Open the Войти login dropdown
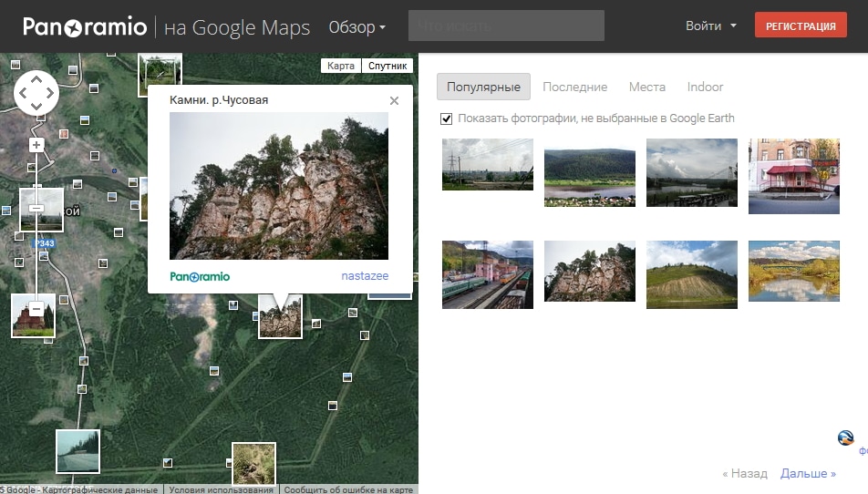Viewport: 868px width, 494px height. [x=711, y=26]
